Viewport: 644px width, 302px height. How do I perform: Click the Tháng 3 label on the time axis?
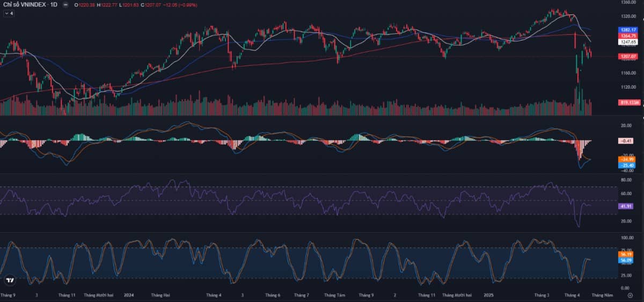click(542, 295)
